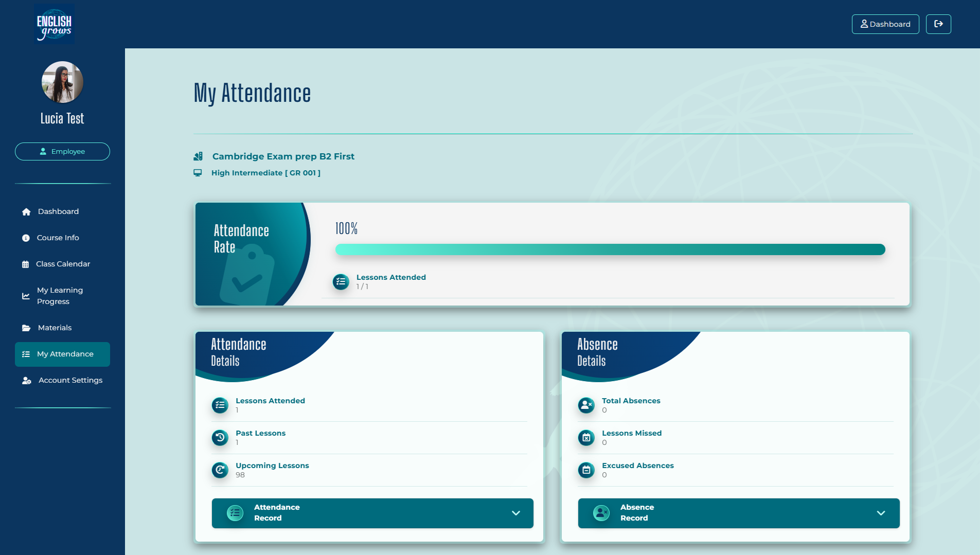Expand the Absence Record panel
This screenshot has width=980, height=555.
[x=739, y=513]
